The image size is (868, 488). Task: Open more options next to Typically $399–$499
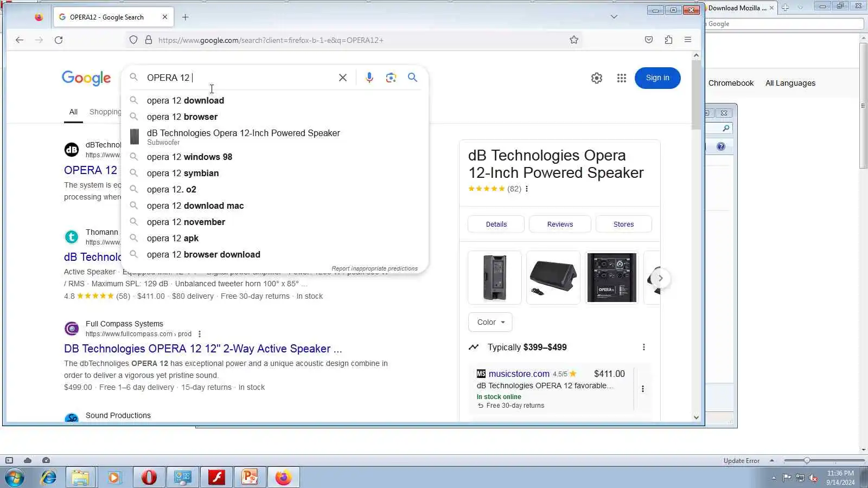click(x=644, y=347)
